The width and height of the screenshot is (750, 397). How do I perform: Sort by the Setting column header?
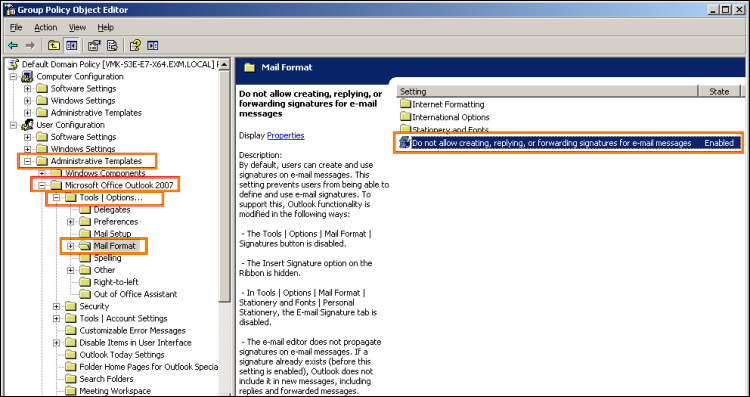547,91
